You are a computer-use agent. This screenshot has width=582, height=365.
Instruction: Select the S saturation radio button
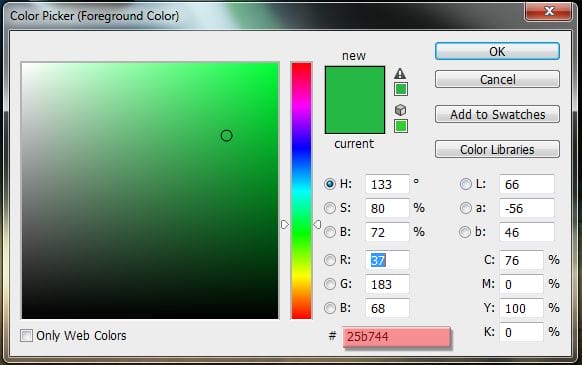(330, 208)
